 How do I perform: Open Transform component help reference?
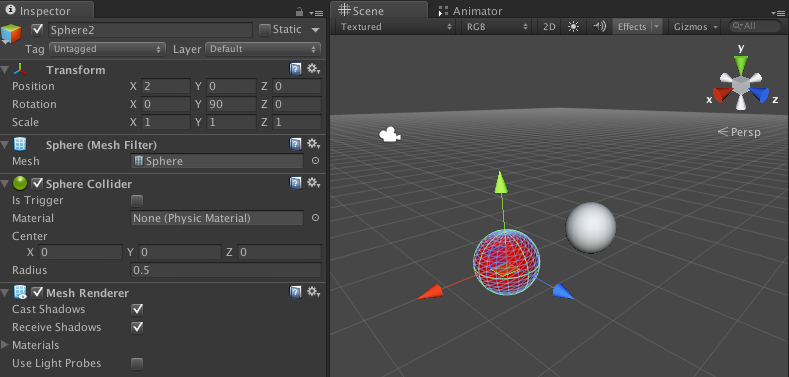[296, 69]
